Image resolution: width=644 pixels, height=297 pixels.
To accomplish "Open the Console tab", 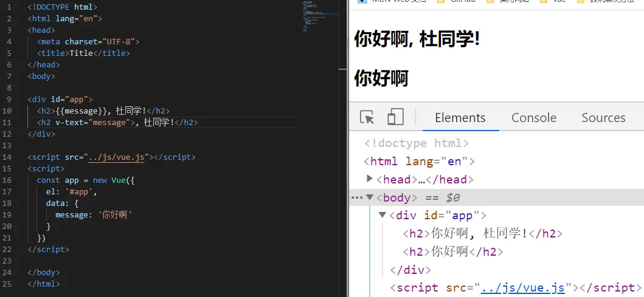I will coord(533,118).
